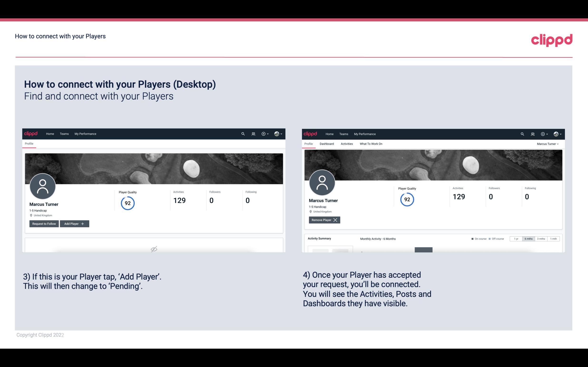The image size is (588, 367).
Task: Select the 'Profile' tab left screen
Action: [x=29, y=143]
